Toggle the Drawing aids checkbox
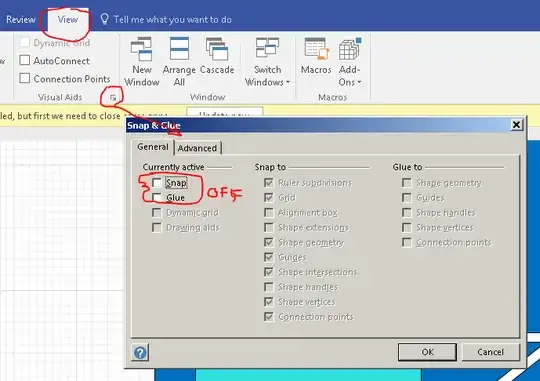Screen dimensions: 540x381 tap(157, 227)
